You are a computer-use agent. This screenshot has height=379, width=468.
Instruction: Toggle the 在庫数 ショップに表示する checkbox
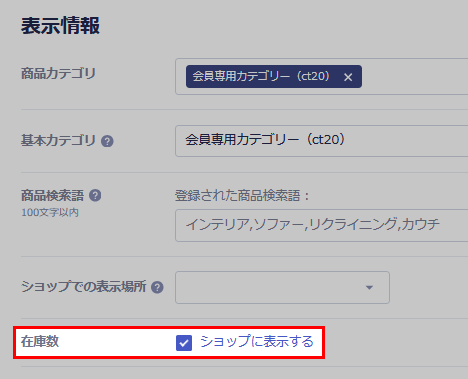[x=184, y=343]
